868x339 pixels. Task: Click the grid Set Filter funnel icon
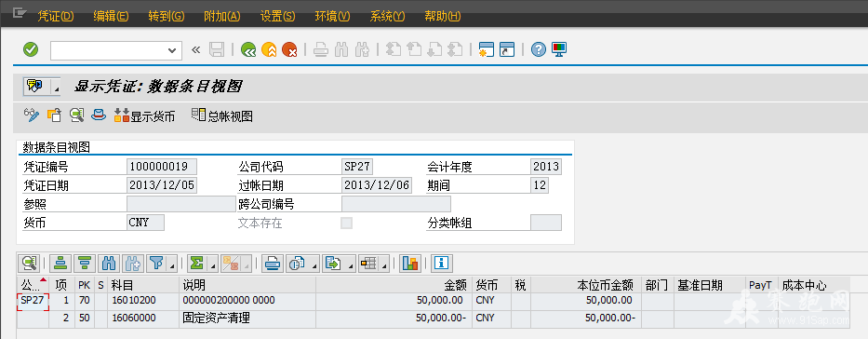156,264
